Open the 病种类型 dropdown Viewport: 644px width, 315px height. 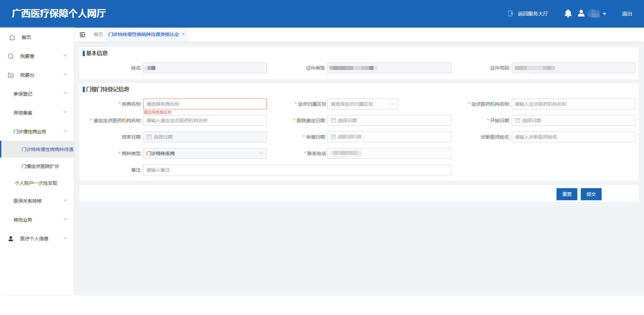coord(205,153)
